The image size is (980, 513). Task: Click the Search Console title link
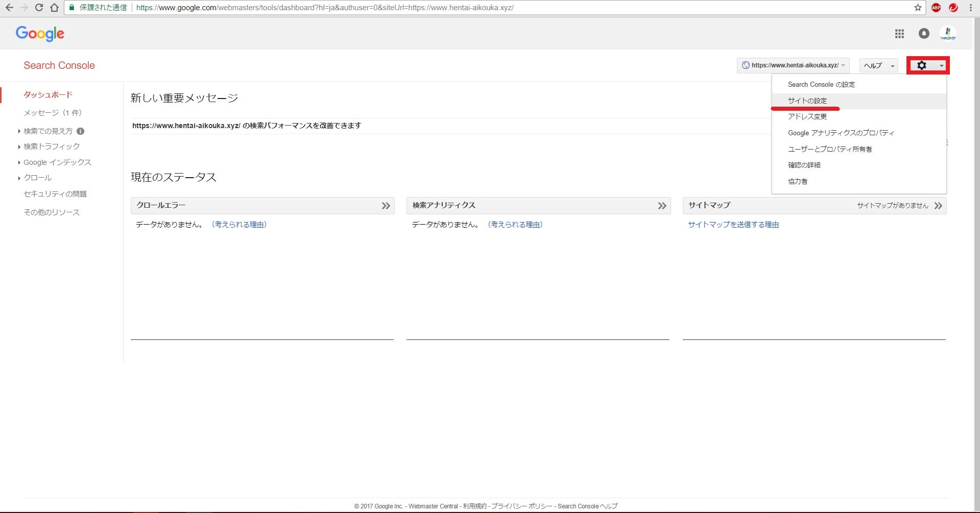tap(59, 65)
